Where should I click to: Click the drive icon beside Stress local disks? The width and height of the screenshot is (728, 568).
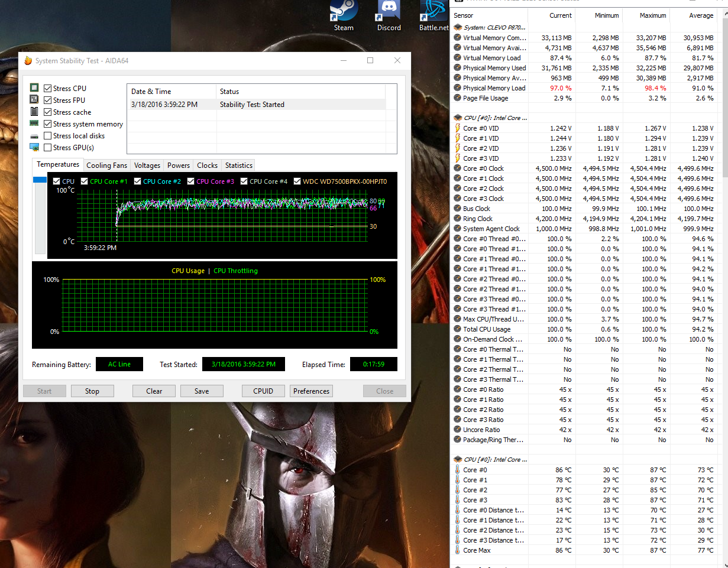tap(34, 136)
